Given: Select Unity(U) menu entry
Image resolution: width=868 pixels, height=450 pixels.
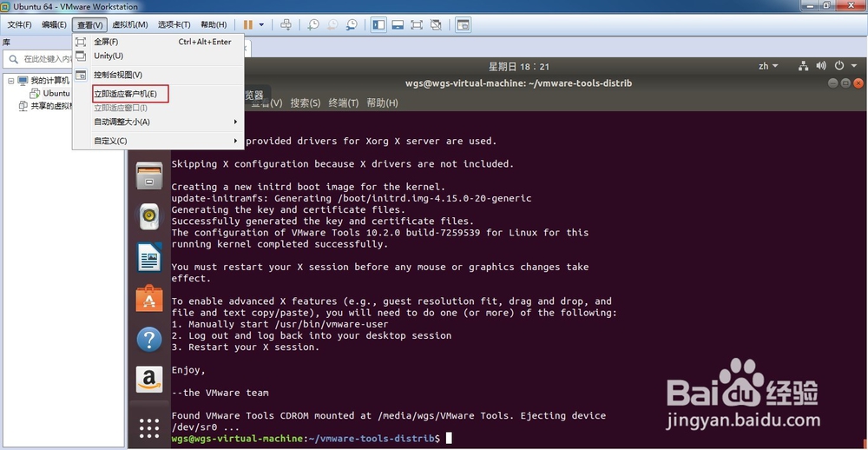Looking at the screenshot, I should click(158, 56).
